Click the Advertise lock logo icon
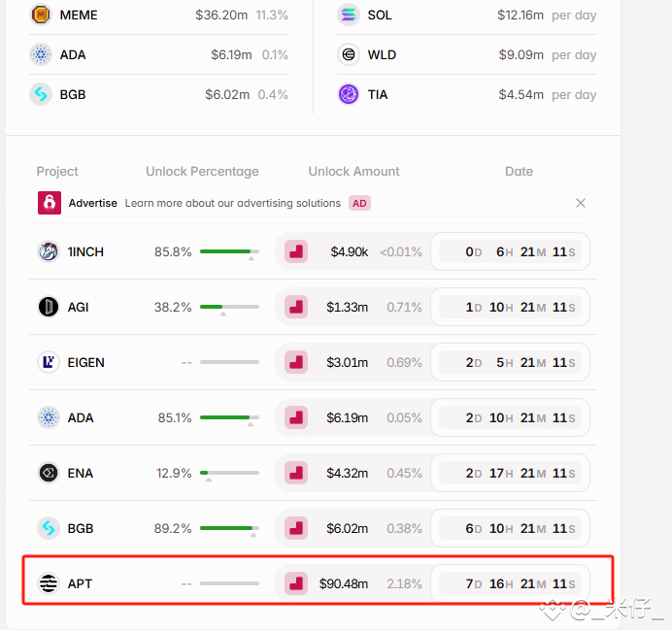This screenshot has height=630, width=672. [50, 203]
